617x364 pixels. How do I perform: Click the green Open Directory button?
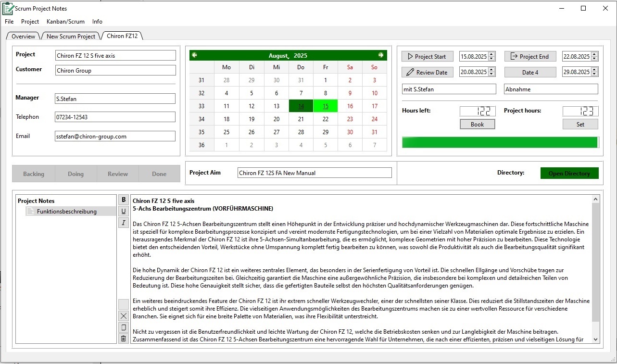pyautogui.click(x=569, y=174)
